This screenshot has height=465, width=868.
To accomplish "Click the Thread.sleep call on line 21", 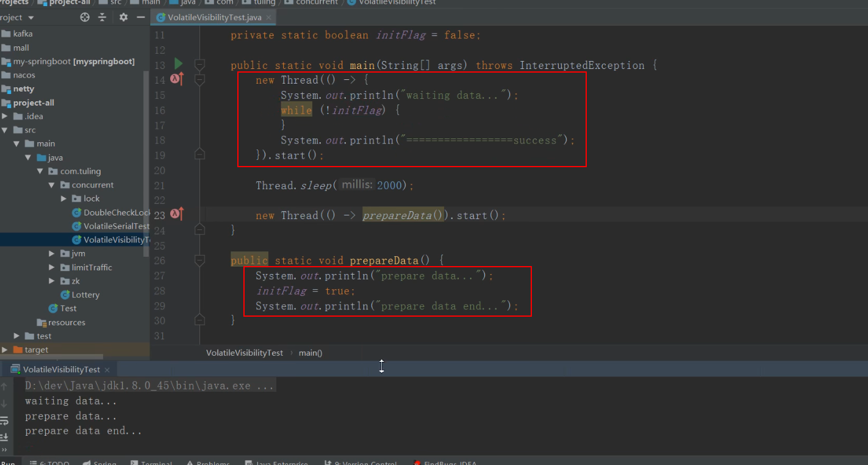I will (x=335, y=185).
